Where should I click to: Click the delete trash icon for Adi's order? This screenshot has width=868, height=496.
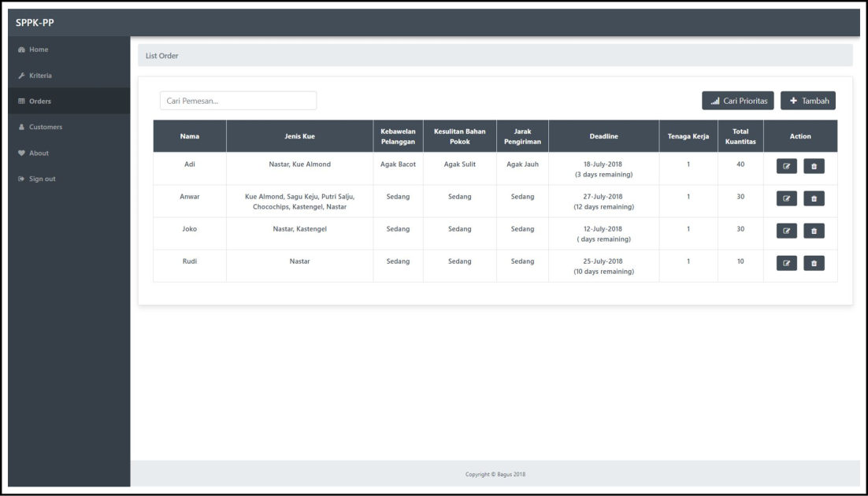coord(814,166)
